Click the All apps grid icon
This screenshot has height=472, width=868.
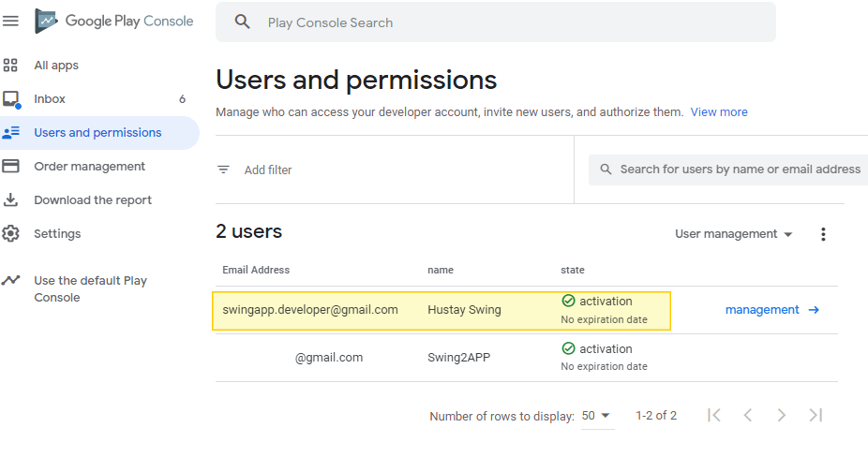click(x=11, y=66)
